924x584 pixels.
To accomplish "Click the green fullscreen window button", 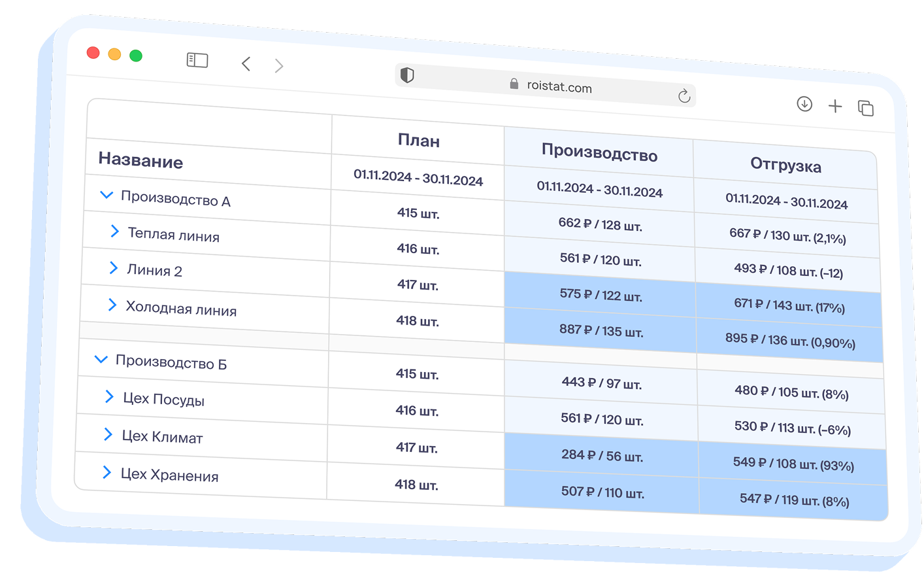I will tap(136, 56).
